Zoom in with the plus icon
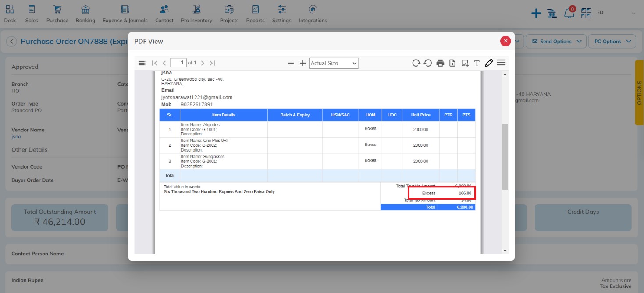The image size is (644, 293). point(302,63)
